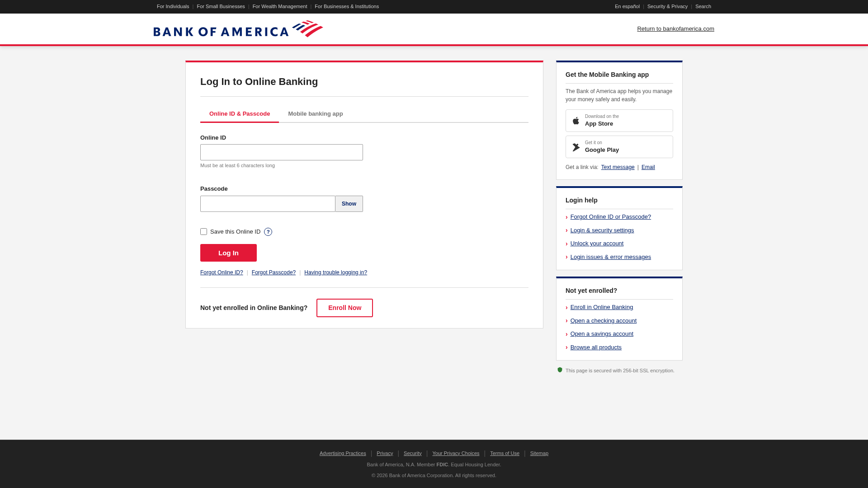Screen dimensions: 868x488
Task: Open For Businesses & Institutions
Action: (x=347, y=7)
